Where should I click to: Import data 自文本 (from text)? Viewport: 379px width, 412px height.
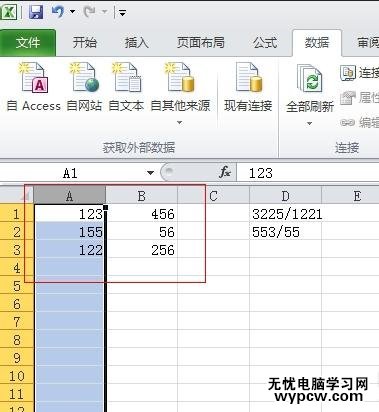point(126,87)
